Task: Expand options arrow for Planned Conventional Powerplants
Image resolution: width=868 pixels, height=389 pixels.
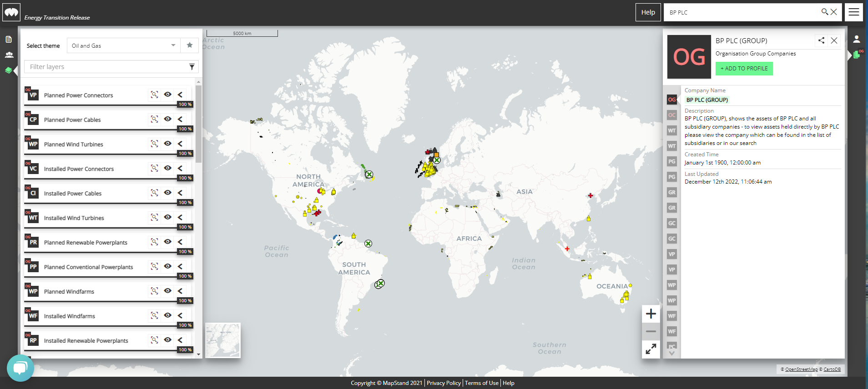Action: (180, 266)
